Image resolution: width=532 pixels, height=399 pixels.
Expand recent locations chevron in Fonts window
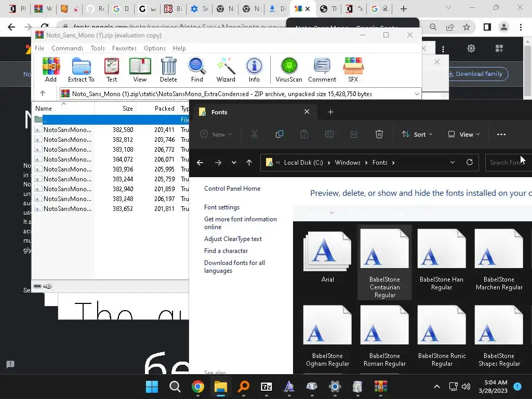(x=234, y=163)
